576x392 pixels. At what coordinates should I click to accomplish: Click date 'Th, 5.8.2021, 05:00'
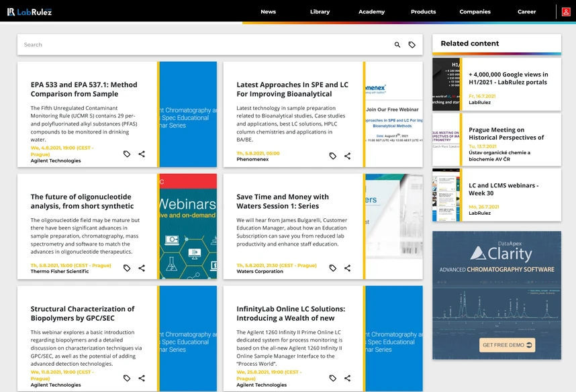tap(258, 153)
